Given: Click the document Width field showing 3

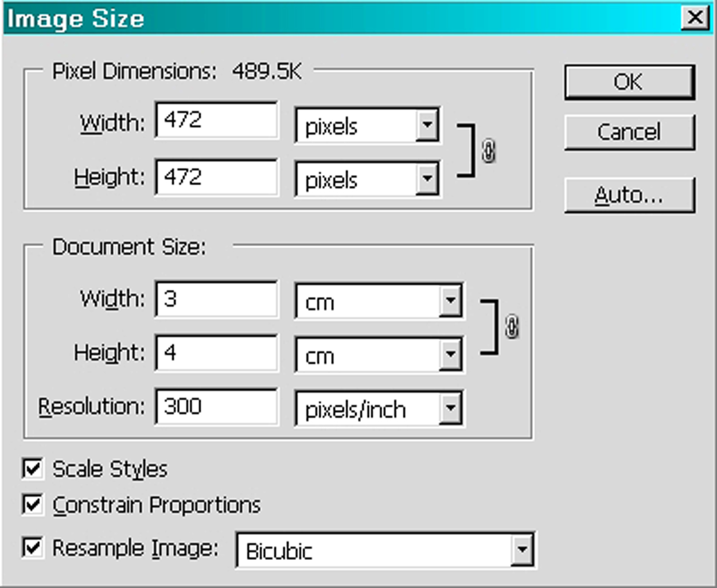Looking at the screenshot, I should [216, 298].
